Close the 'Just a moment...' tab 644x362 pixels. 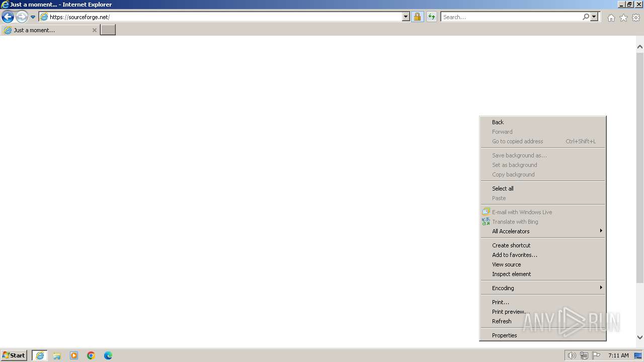94,30
